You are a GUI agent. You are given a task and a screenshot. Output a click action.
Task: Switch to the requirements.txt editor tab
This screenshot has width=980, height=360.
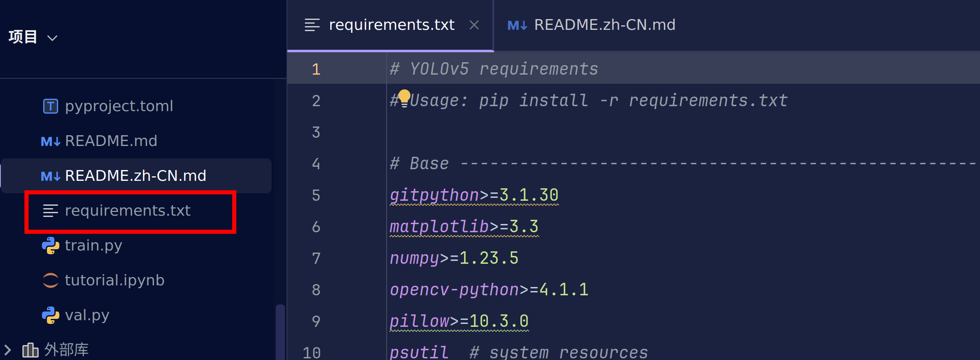[392, 25]
